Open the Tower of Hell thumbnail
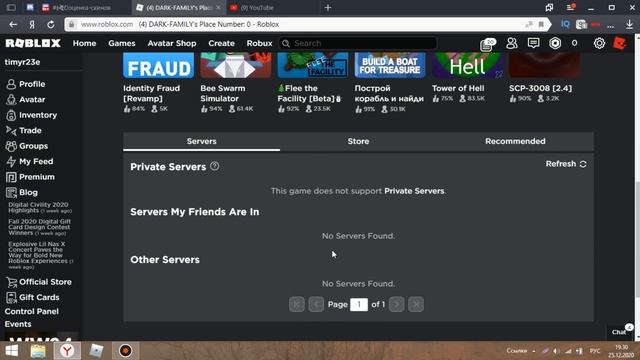Image resolution: width=640 pixels, height=360 pixels. (x=467, y=65)
